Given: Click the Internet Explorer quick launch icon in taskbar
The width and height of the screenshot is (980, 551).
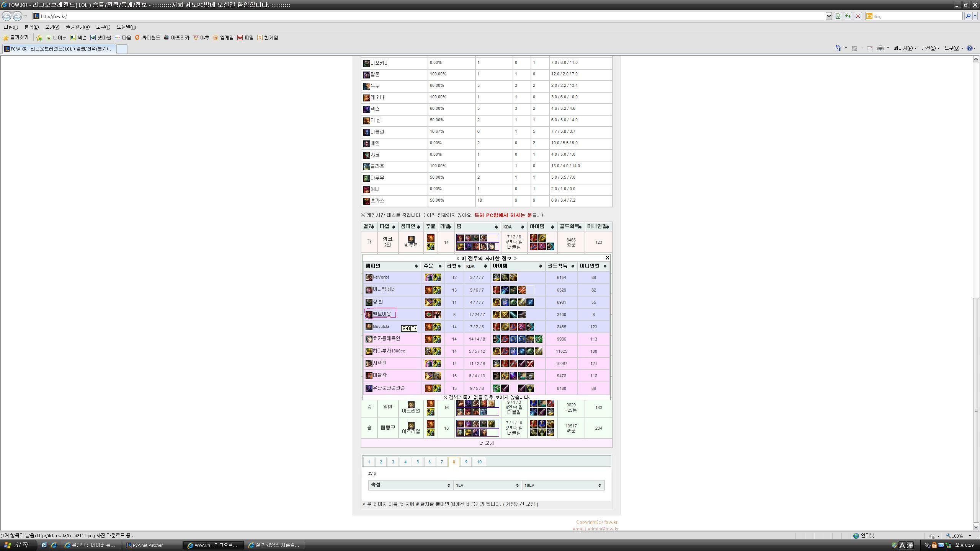Looking at the screenshot, I should (54, 545).
